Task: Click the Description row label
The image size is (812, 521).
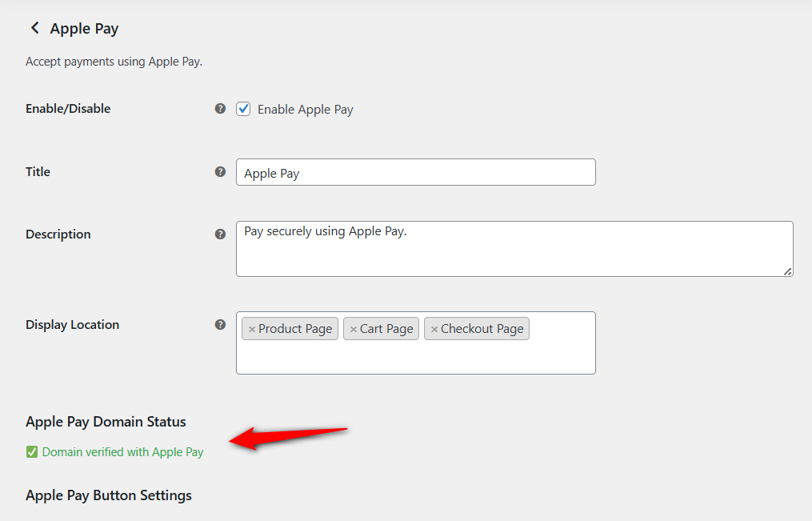Action: pyautogui.click(x=58, y=234)
